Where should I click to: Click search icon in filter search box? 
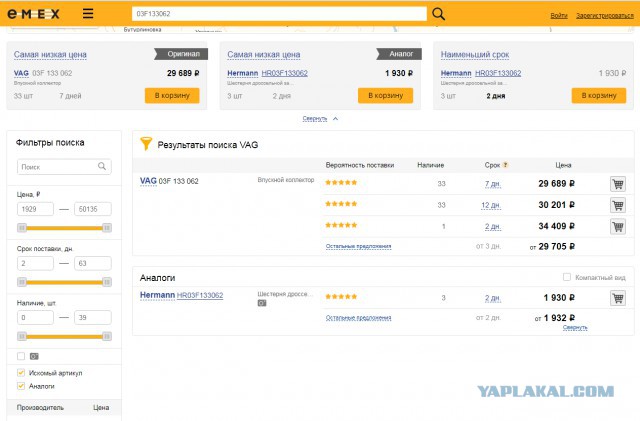click(102, 166)
